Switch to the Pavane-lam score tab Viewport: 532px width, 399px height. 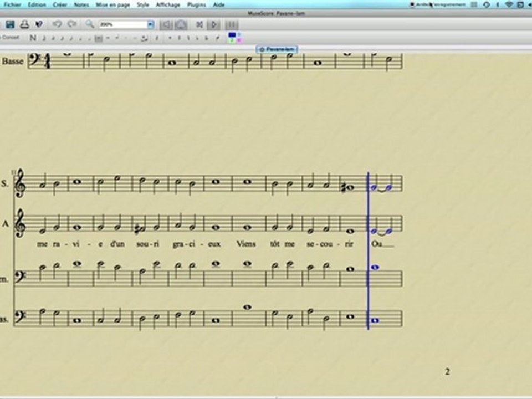tap(277, 49)
